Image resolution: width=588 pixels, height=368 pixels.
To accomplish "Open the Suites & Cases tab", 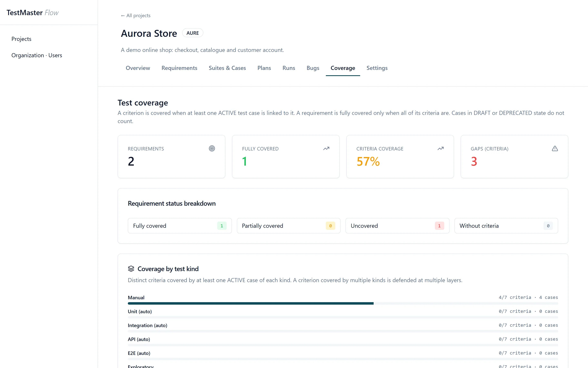I will (x=227, y=68).
